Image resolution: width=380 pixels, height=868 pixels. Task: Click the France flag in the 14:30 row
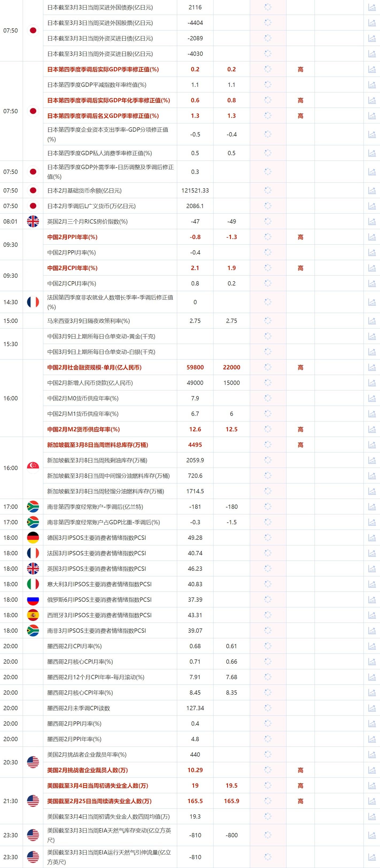click(x=33, y=302)
